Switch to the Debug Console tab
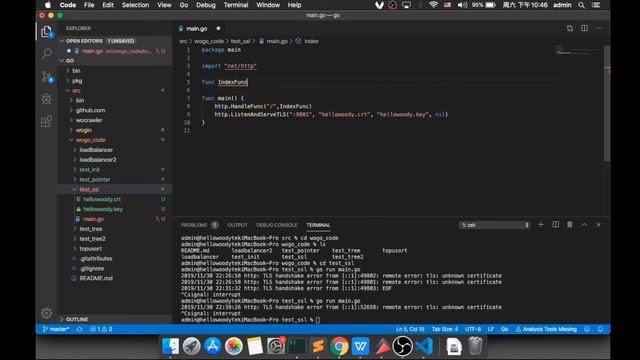The width and height of the screenshot is (640, 360). (x=276, y=225)
